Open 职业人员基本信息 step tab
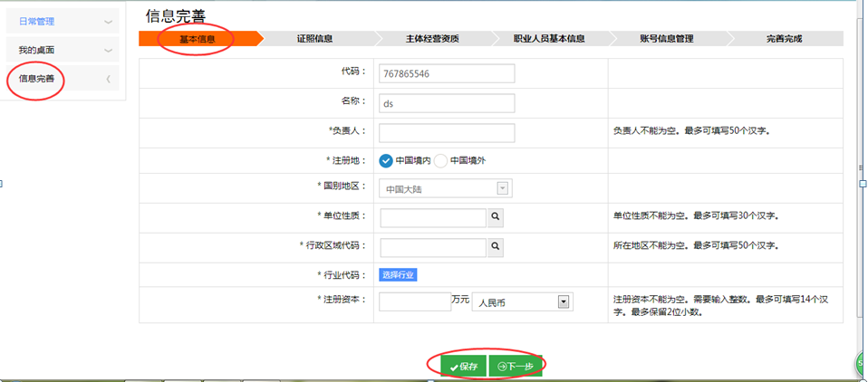Screen dimensions: 868x382 click(549, 39)
